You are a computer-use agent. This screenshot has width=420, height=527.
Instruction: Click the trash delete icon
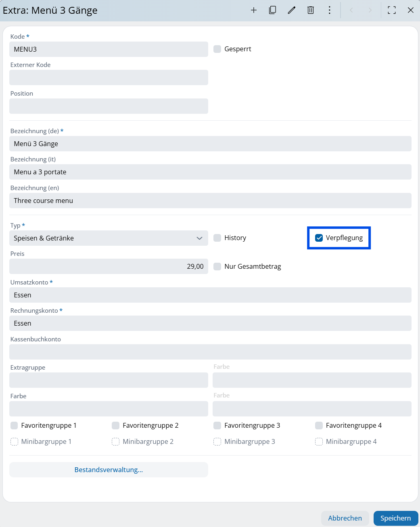tap(311, 10)
